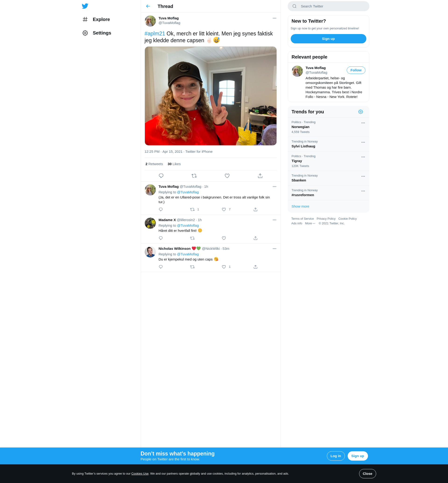The image size is (448, 483).
Task: Open options for the Sbanken trend
Action: coord(363,176)
